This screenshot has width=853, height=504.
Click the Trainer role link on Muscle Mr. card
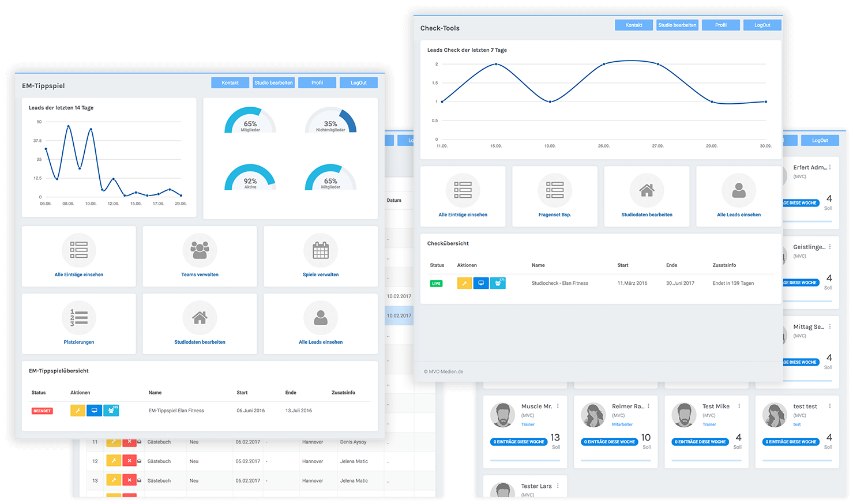[x=528, y=424]
